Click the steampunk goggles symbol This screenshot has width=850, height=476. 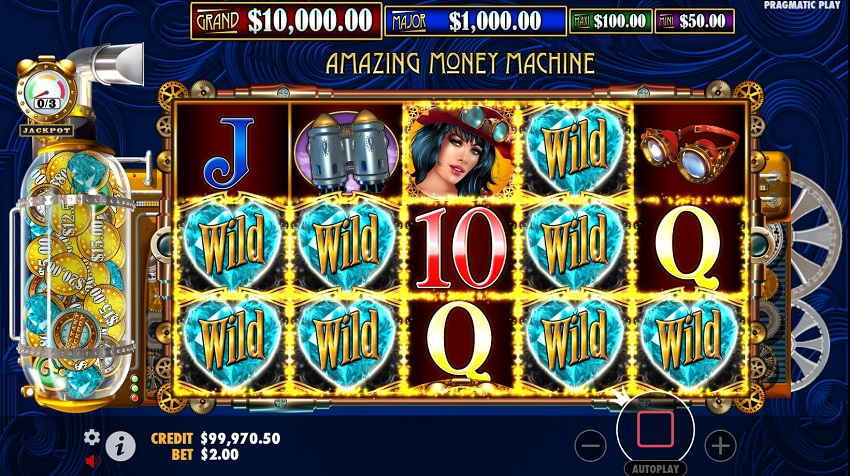click(x=689, y=153)
